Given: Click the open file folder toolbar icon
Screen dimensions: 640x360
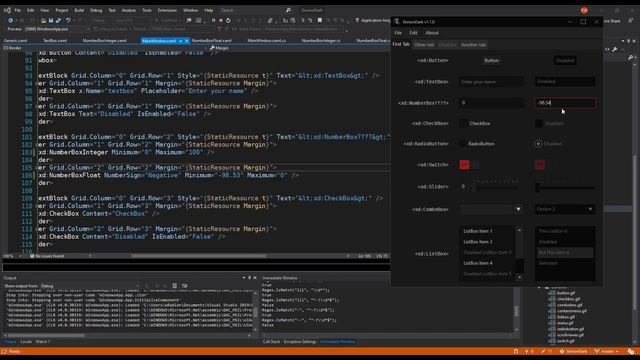Looking at the screenshot, I should pyautogui.click(x=43, y=20).
